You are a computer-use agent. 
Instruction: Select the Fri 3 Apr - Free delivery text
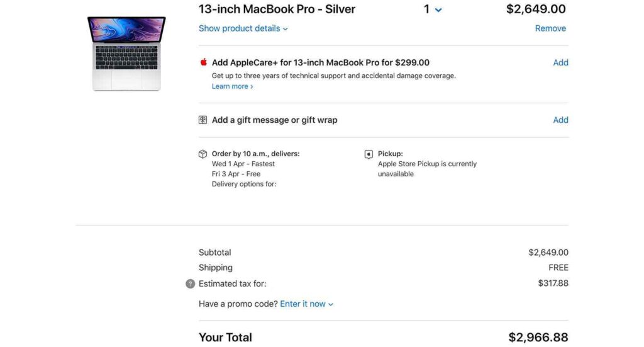pos(236,174)
